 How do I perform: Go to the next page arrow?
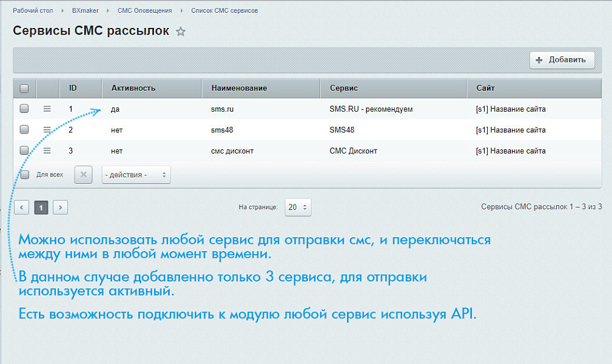[x=60, y=207]
